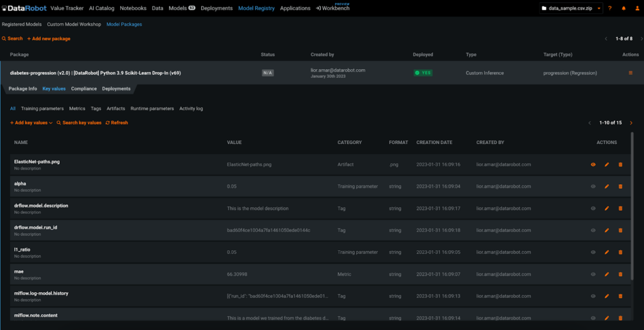Click eye icon for mlflow.log-model.history
This screenshot has width=644, height=330.
click(x=593, y=296)
